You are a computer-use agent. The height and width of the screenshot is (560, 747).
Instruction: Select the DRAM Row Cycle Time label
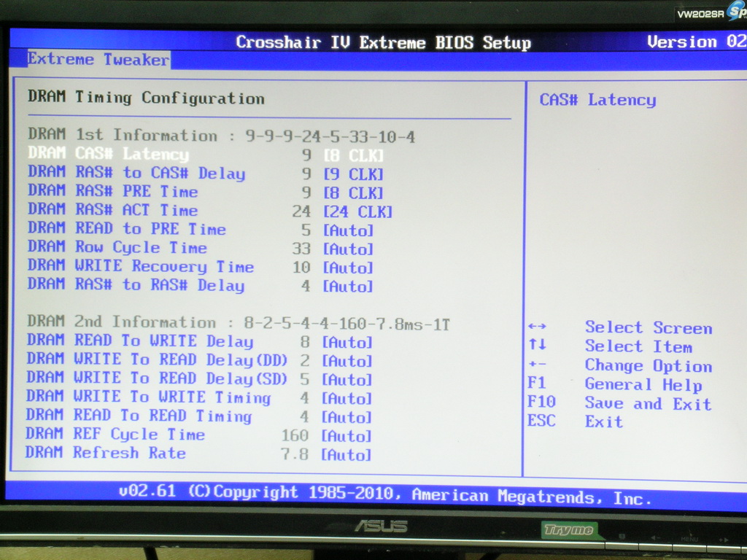(117, 247)
